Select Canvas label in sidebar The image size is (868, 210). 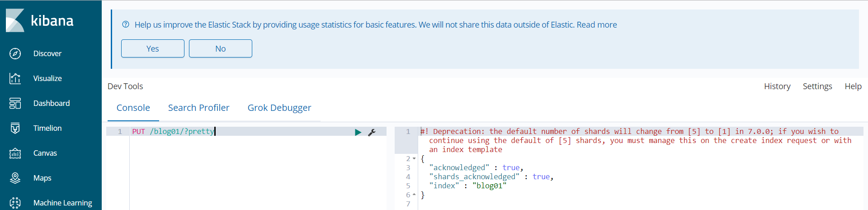pyautogui.click(x=45, y=153)
